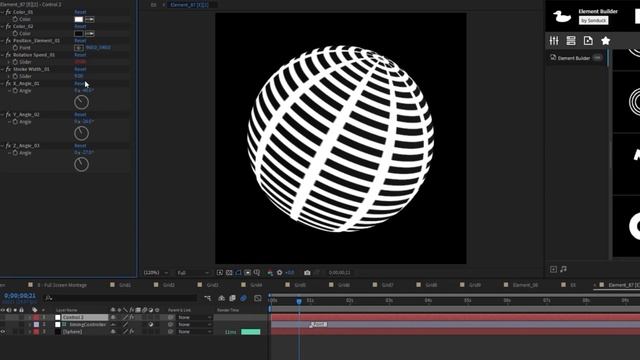Click the music note icon below presets
Screen dimensions: 640x360
tap(564, 269)
